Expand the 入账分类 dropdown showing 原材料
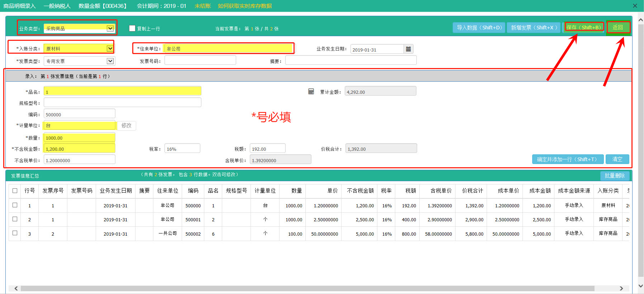 click(110, 48)
